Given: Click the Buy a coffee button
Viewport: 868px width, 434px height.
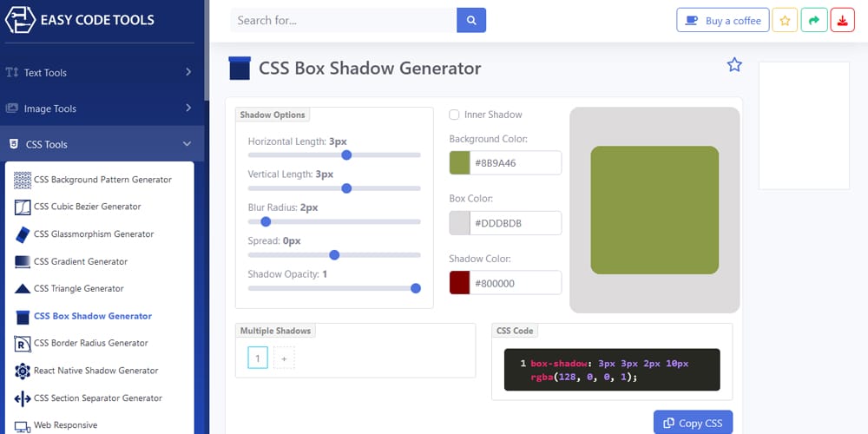Looking at the screenshot, I should 722,21.
